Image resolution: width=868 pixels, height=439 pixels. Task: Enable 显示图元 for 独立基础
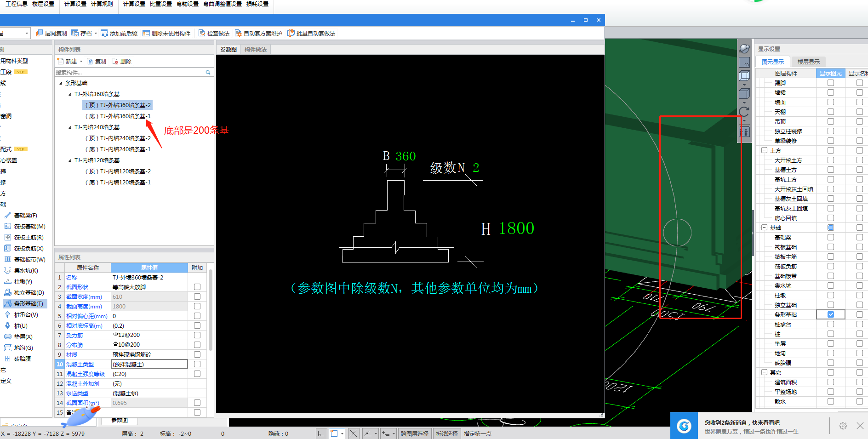(x=831, y=305)
